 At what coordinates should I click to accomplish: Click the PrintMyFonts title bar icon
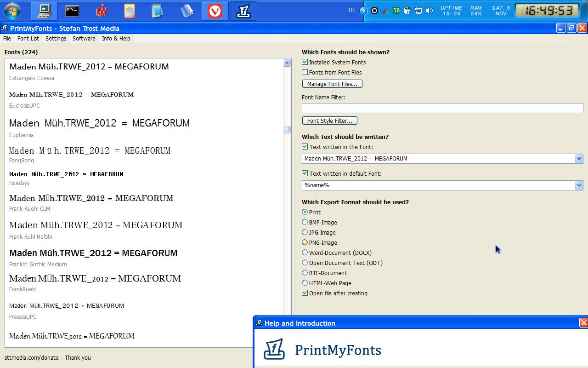point(5,28)
